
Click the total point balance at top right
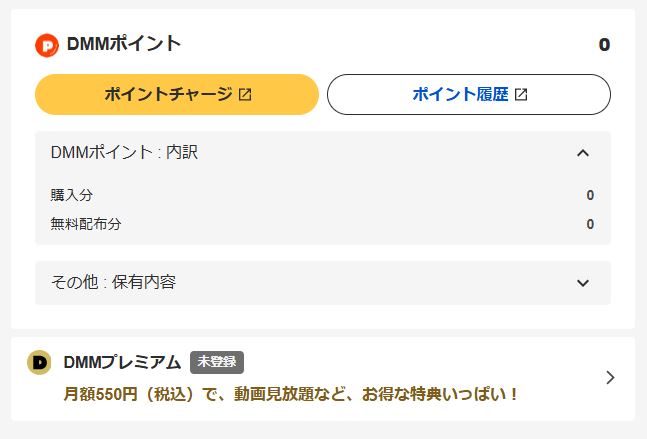pyautogui.click(x=604, y=45)
